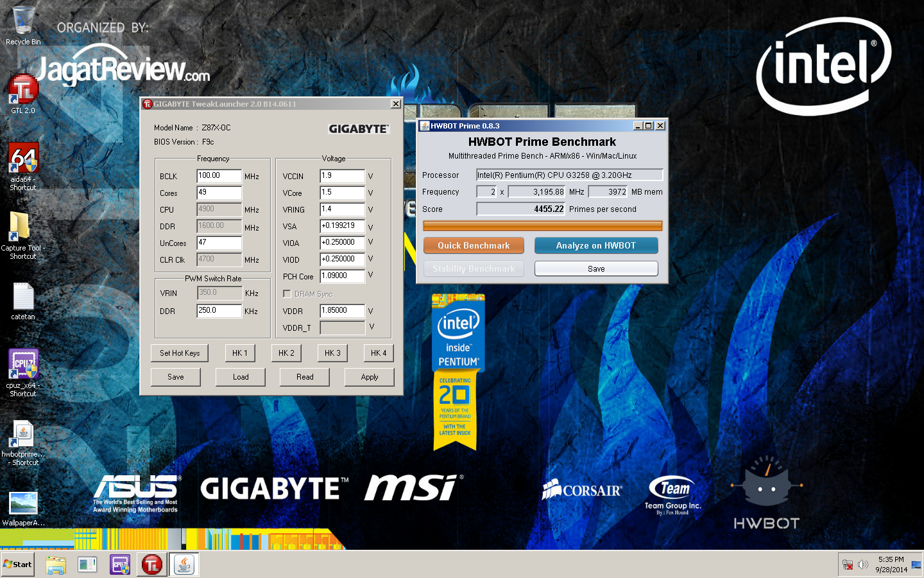Screen dimensions: 924x578
Task: Open the WallpaperA desktop icon
Action: click(x=23, y=509)
